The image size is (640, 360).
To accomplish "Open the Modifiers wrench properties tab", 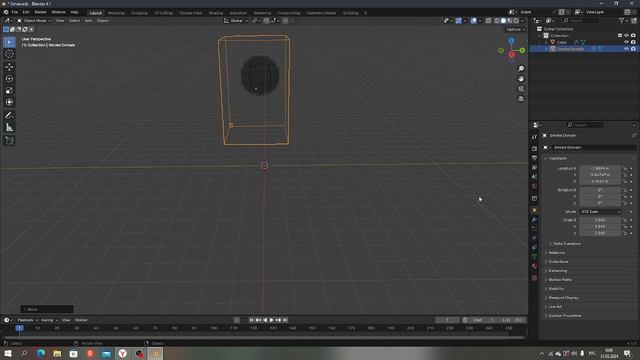I will 534,220.
